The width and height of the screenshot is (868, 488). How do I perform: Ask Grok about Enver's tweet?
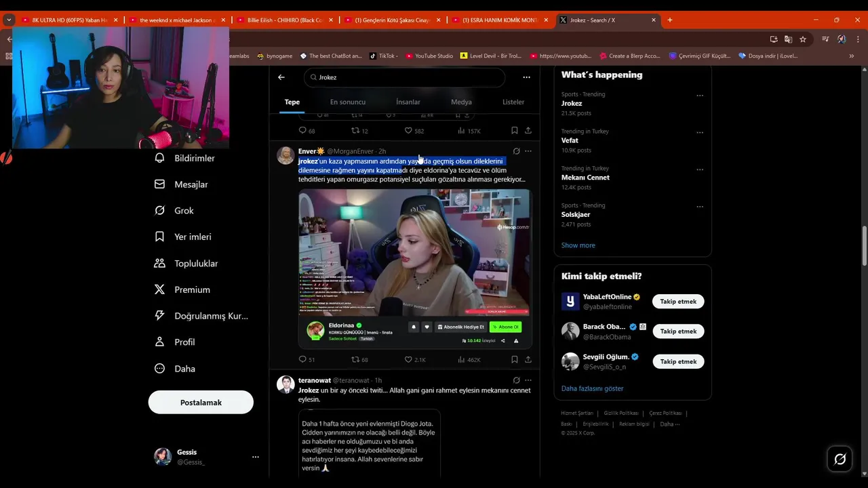coord(516,151)
